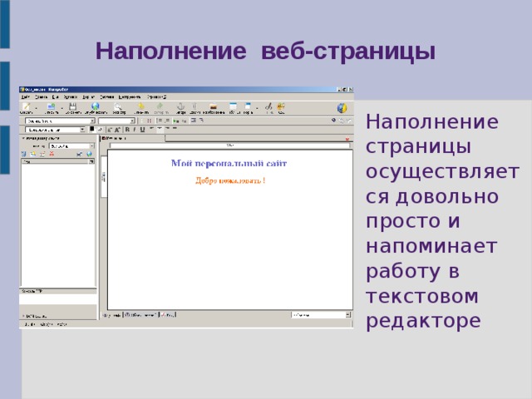Click the Undo yellow arrow icon

click(x=140, y=106)
